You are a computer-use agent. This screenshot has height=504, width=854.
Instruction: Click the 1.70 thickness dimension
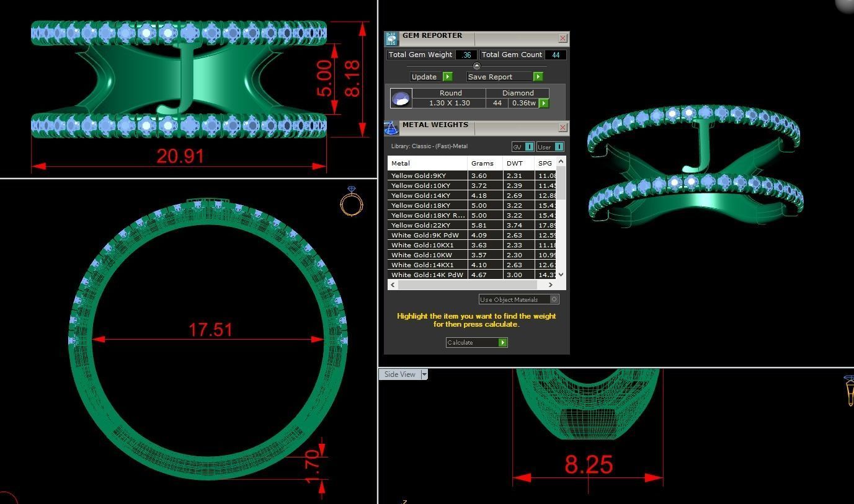[x=313, y=465]
